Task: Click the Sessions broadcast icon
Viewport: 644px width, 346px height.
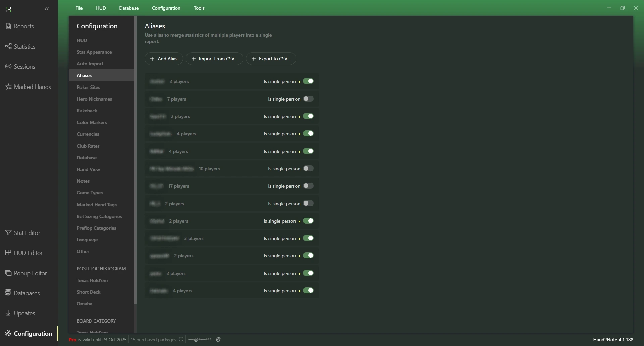Action: pos(9,67)
